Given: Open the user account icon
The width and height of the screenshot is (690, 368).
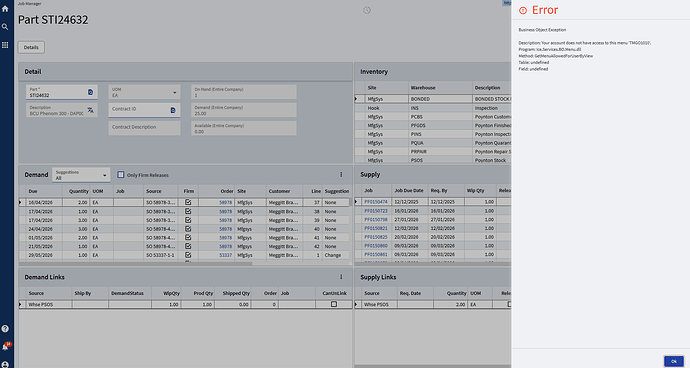Looking at the screenshot, I should [5, 364].
